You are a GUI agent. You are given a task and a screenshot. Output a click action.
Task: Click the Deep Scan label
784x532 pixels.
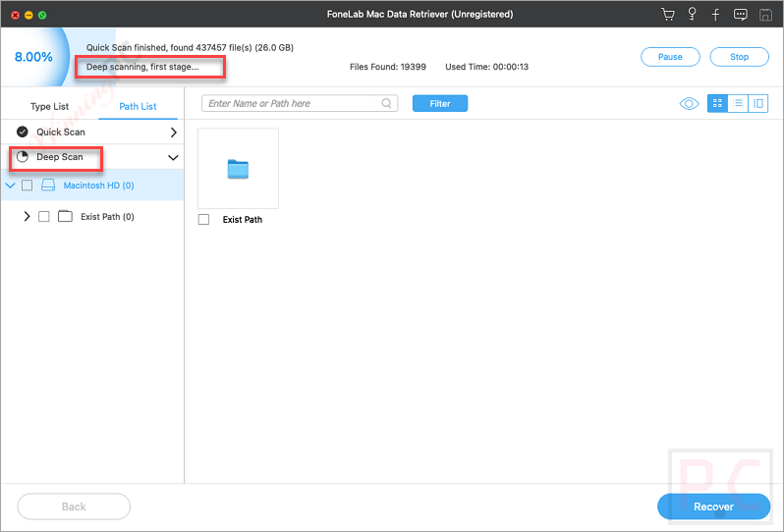(x=60, y=157)
